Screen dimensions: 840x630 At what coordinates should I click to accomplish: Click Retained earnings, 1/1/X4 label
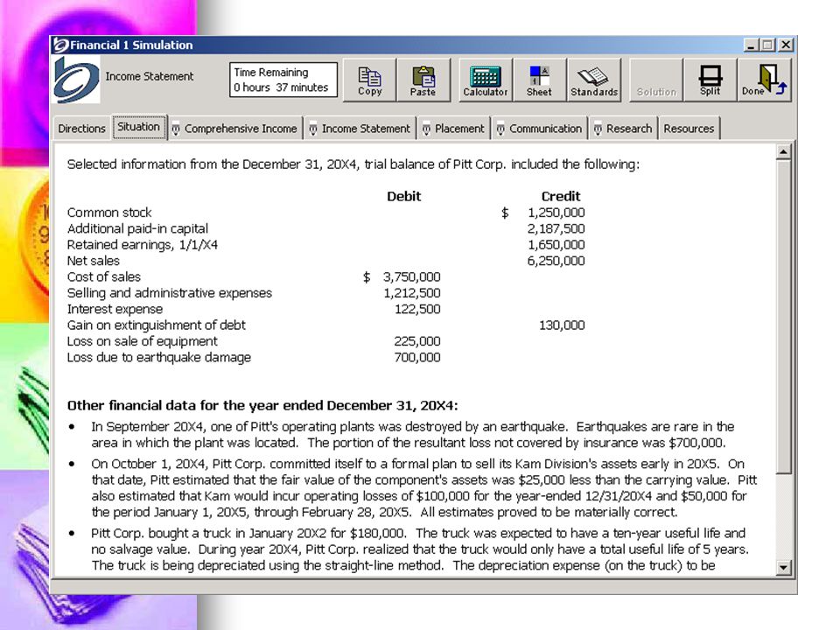click(x=143, y=245)
